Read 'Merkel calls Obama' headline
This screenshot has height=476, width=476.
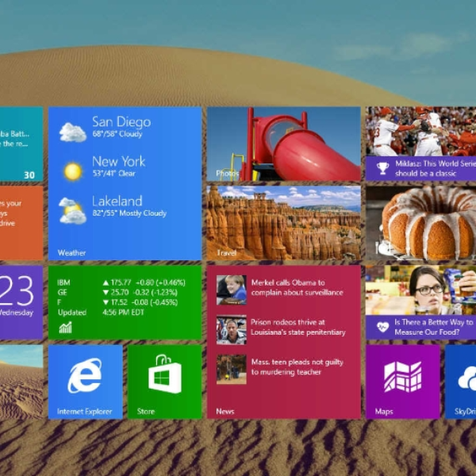(x=297, y=287)
